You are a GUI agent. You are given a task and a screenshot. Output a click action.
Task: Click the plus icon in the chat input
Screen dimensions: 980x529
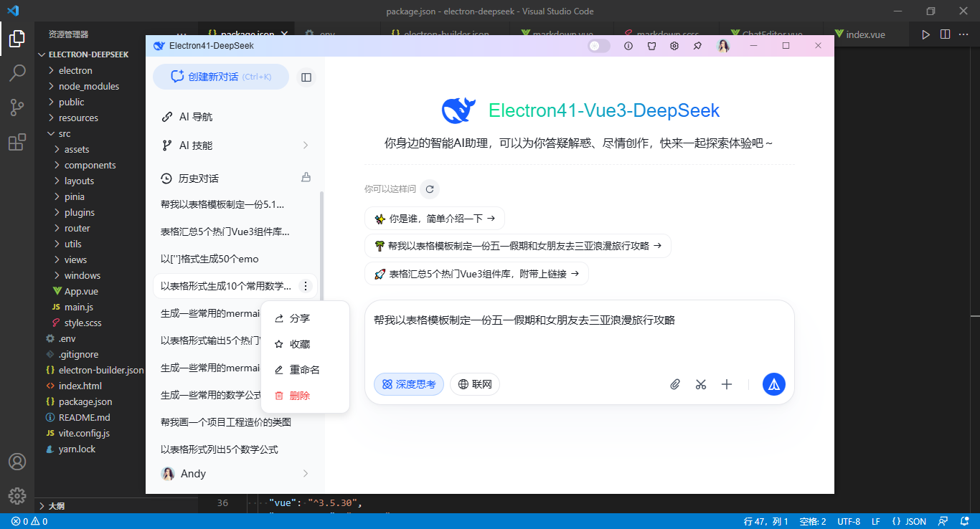tap(727, 384)
